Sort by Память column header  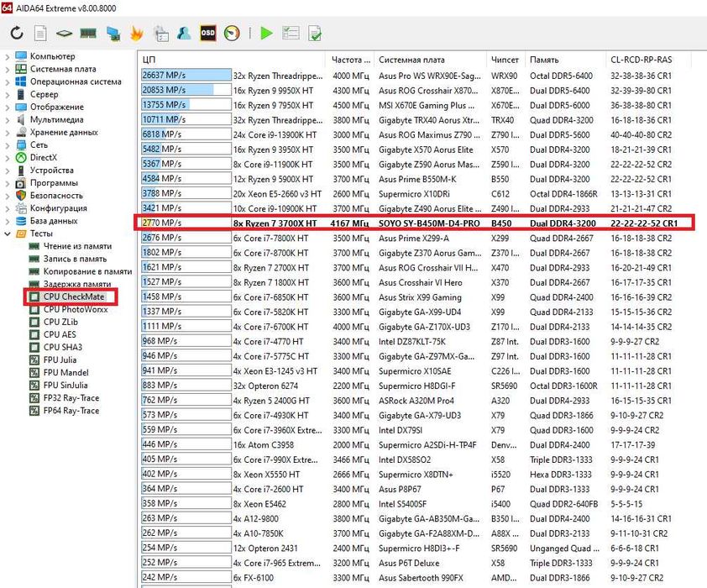(x=565, y=60)
